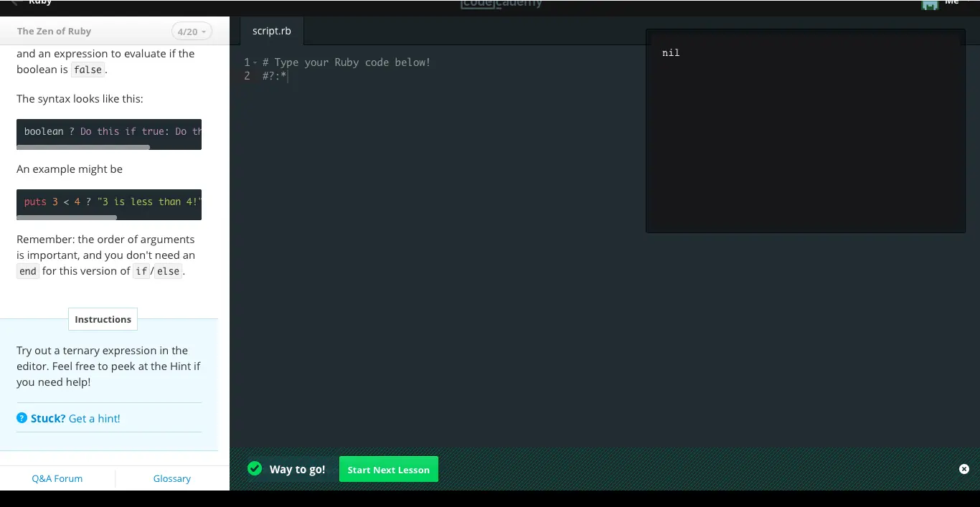The image size is (980, 507).
Task: Click scrollbar under puts example code block
Action: pyautogui.click(x=67, y=217)
